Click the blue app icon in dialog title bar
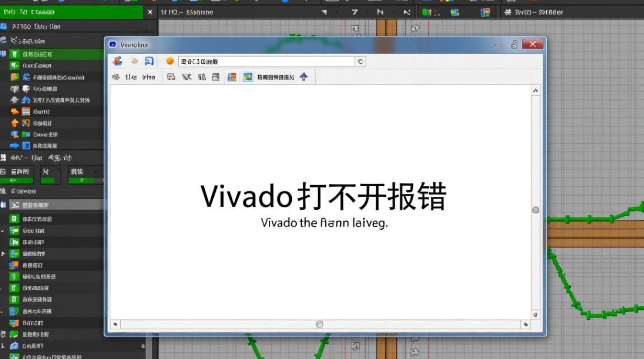 point(113,45)
